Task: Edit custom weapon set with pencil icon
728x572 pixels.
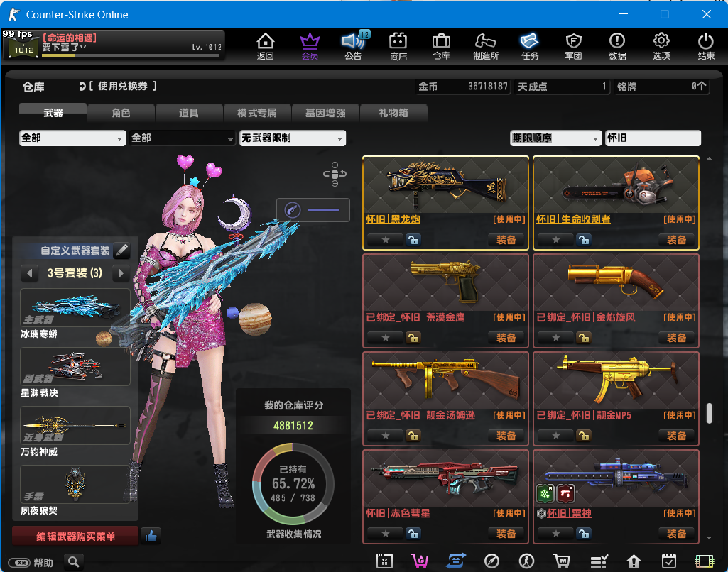Action: click(121, 251)
